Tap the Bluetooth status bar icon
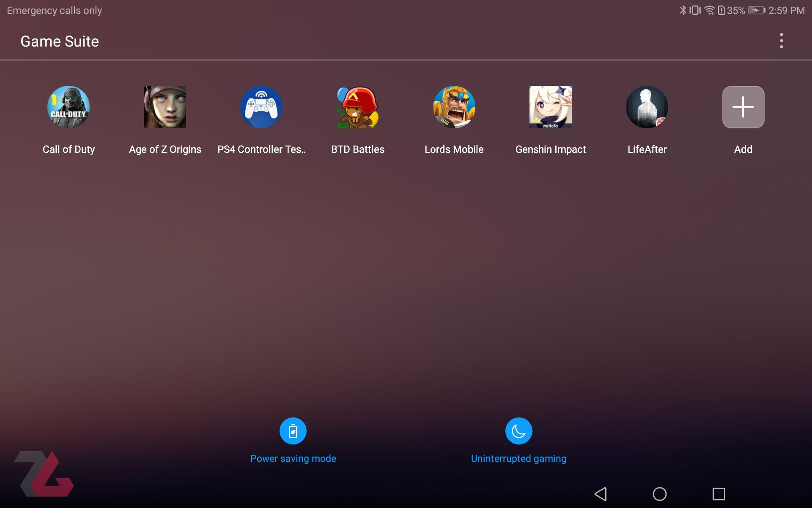Viewport: 812px width, 508px height. (x=683, y=10)
